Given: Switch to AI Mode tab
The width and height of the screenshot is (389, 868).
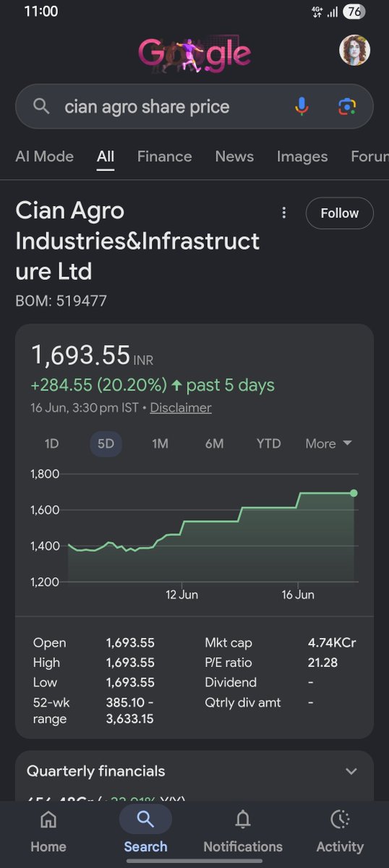Looking at the screenshot, I should tap(45, 156).
